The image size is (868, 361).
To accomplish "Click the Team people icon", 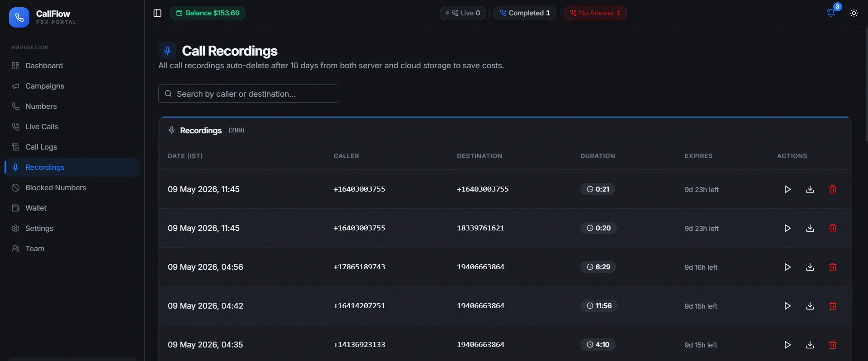I will pos(15,248).
